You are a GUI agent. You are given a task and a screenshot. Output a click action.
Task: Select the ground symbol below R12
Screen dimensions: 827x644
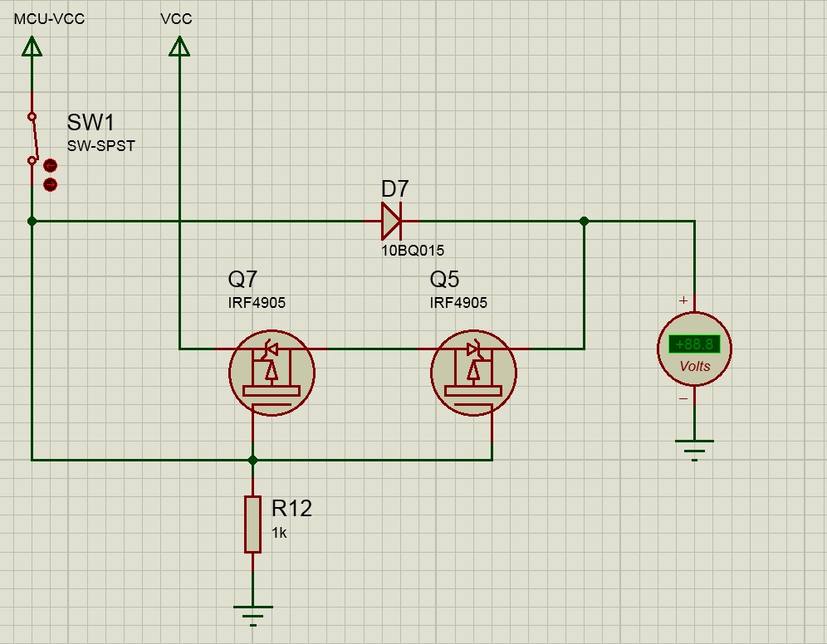click(x=253, y=614)
